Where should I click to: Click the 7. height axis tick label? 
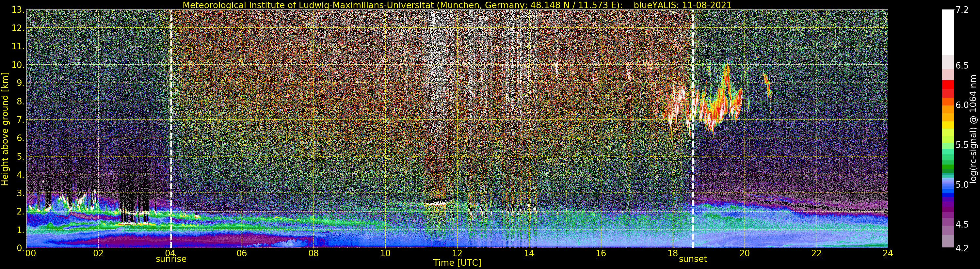[x=21, y=120]
